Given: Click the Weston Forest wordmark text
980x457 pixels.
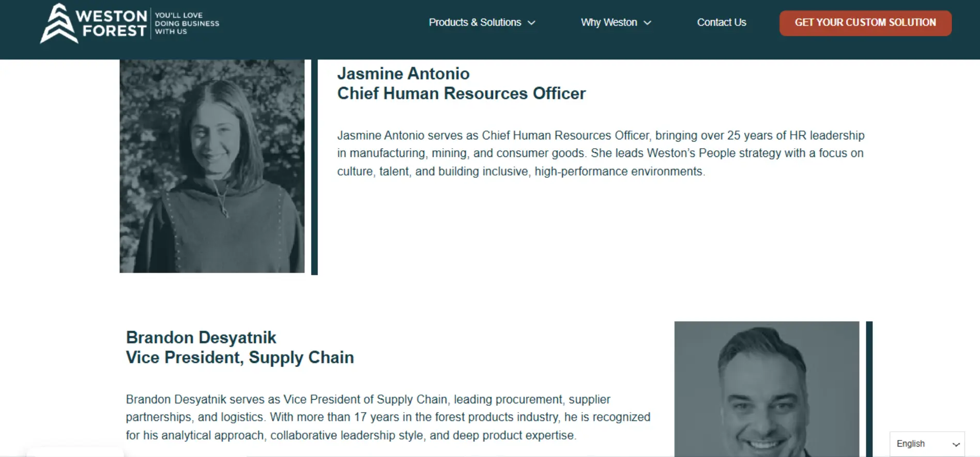Looking at the screenshot, I should pos(112,24).
